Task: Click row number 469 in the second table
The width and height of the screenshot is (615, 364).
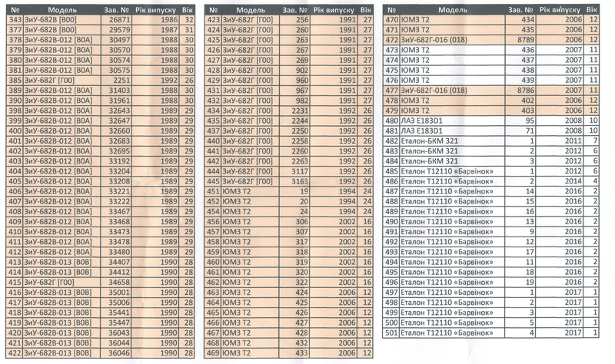Action: [213, 353]
